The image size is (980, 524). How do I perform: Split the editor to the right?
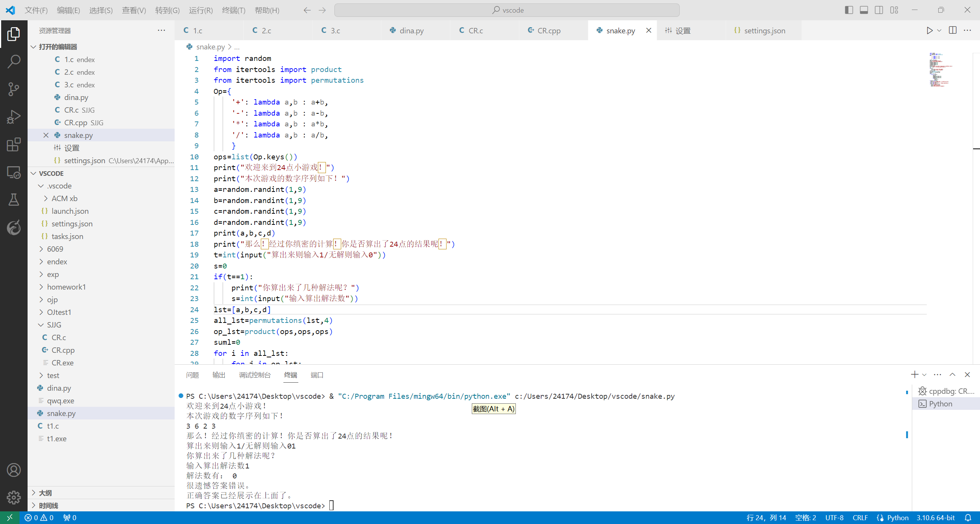click(953, 31)
